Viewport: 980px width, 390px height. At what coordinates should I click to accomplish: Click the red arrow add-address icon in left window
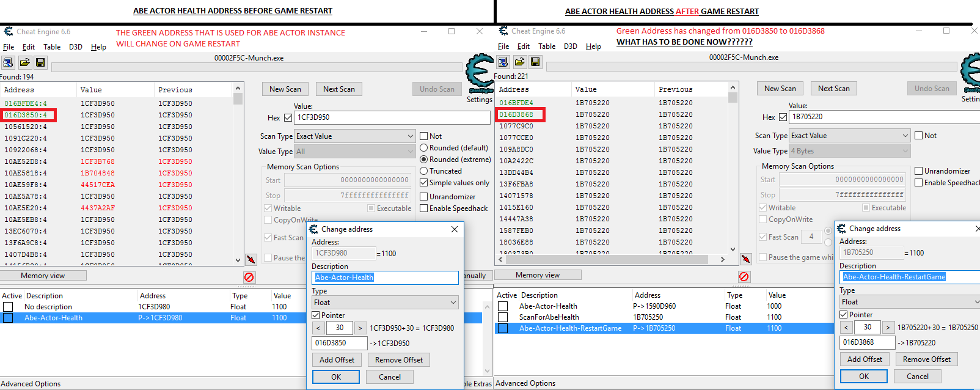pos(250,259)
